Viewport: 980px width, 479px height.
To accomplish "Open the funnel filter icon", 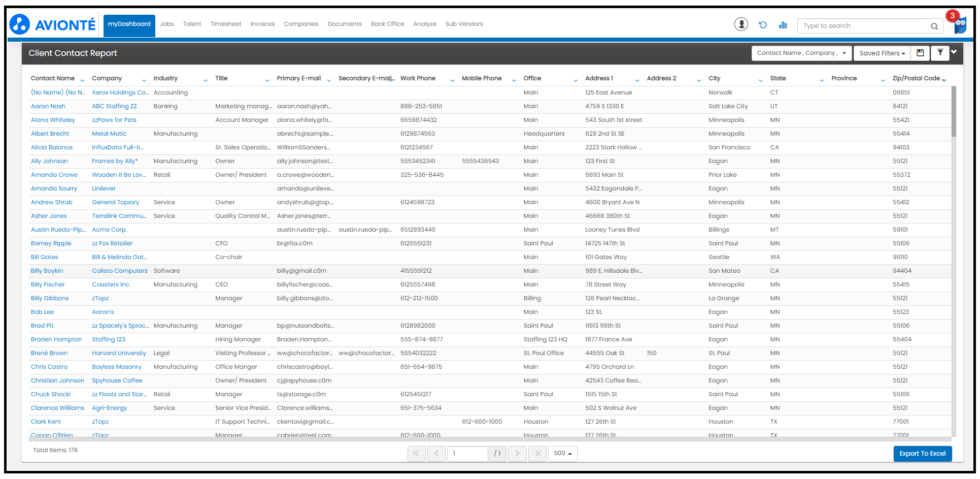I will click(x=940, y=53).
